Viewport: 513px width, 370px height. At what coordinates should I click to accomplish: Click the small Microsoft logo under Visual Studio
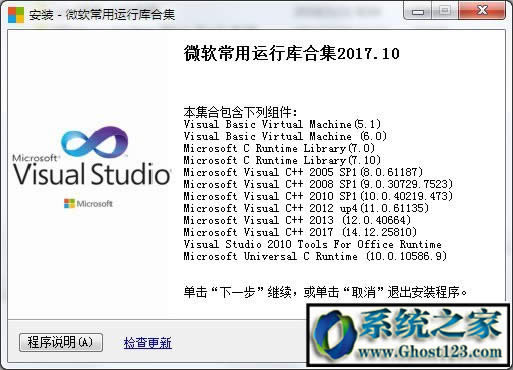coord(88,203)
